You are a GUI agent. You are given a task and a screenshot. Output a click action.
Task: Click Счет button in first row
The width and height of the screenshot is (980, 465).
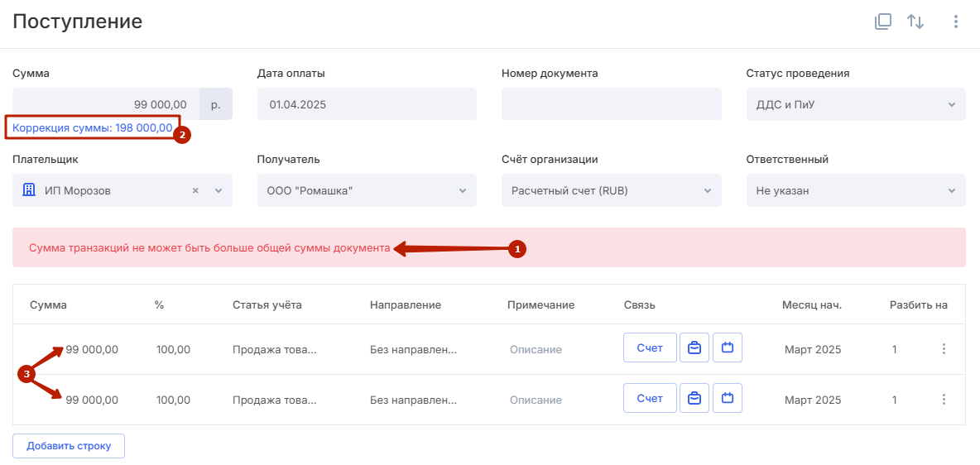click(x=650, y=348)
